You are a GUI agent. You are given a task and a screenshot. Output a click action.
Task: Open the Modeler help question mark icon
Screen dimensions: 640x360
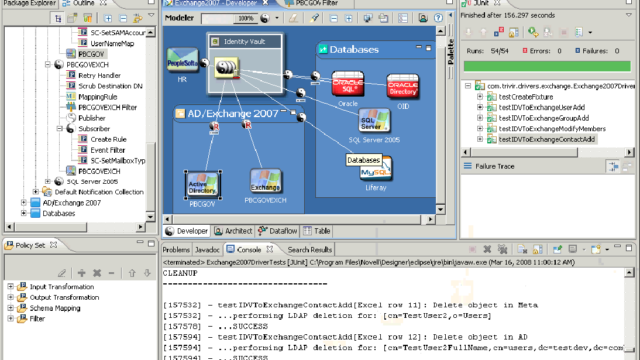438,18
